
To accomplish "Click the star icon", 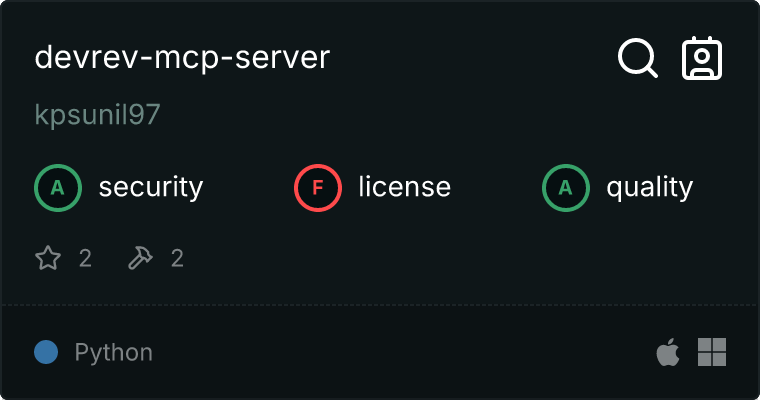I will pos(48,259).
